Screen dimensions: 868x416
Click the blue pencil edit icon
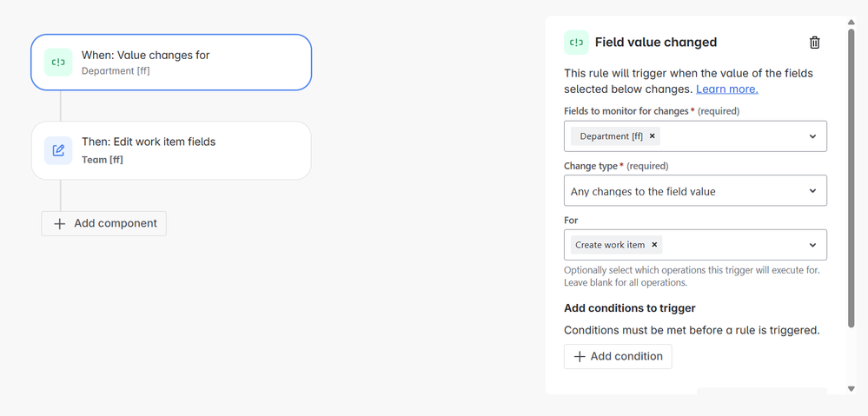point(58,150)
